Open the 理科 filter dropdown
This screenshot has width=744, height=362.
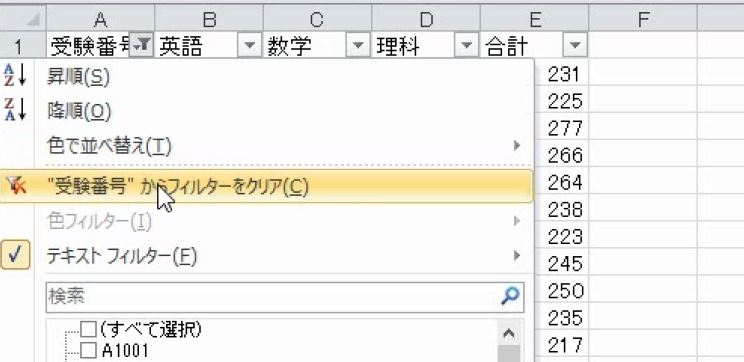coord(466,46)
